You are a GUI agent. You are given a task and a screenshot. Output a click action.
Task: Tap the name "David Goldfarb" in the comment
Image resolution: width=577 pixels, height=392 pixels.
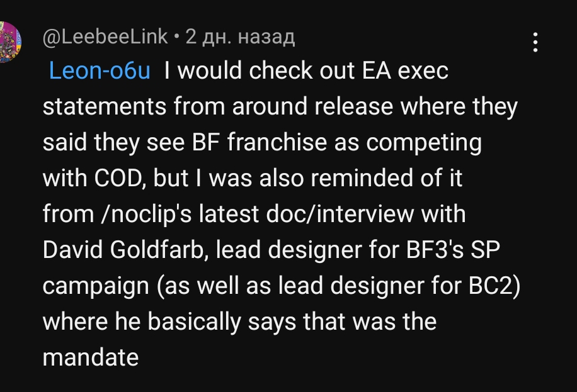tap(124, 250)
